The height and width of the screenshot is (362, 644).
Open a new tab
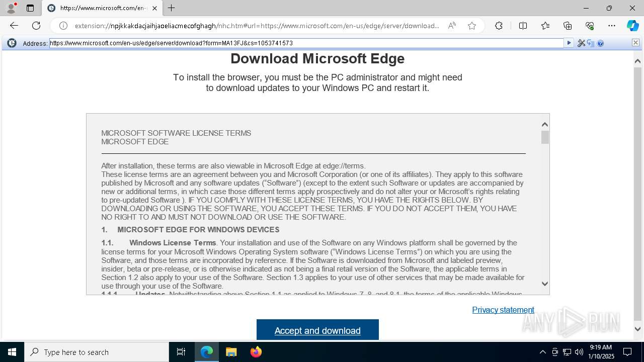coord(172,8)
